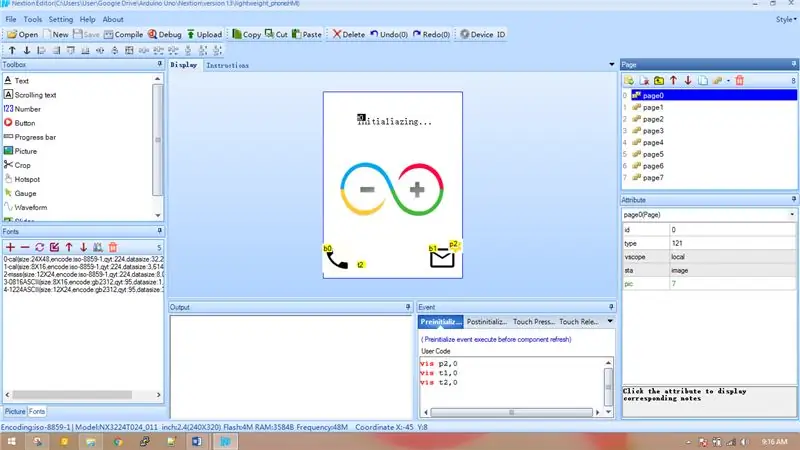Screen dimensions: 800x450
Task: Delete the selected component
Action: click(x=348, y=34)
